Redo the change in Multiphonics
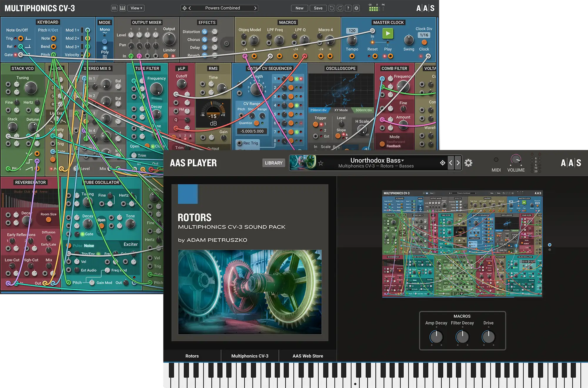Image resolution: width=588 pixels, height=388 pixels. [x=340, y=8]
